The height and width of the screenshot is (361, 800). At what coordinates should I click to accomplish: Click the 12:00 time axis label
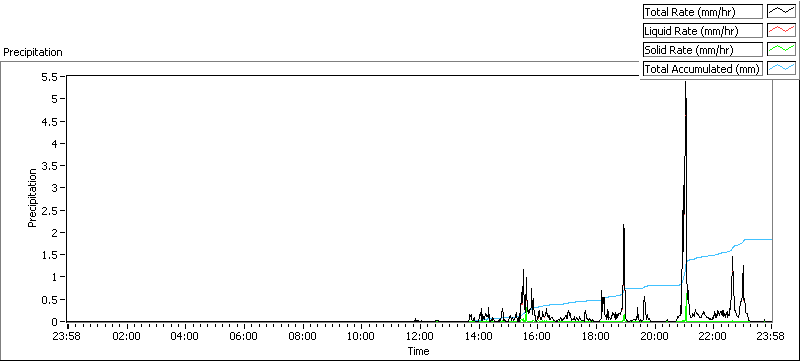coord(419,336)
